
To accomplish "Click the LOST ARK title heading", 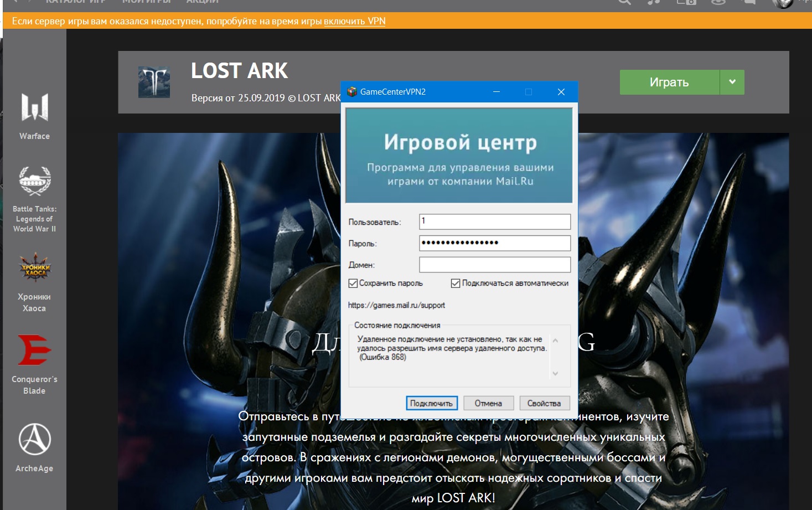I will 239,71.
